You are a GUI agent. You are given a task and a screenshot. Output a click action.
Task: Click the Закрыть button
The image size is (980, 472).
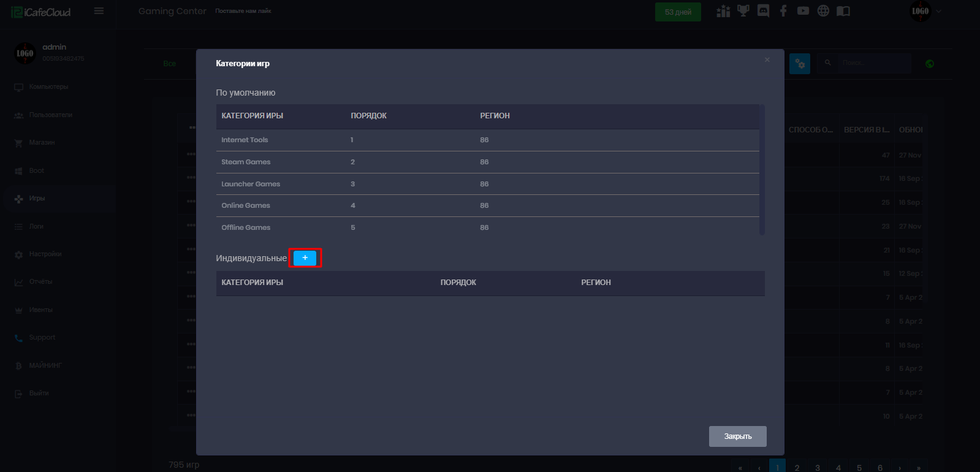click(738, 436)
